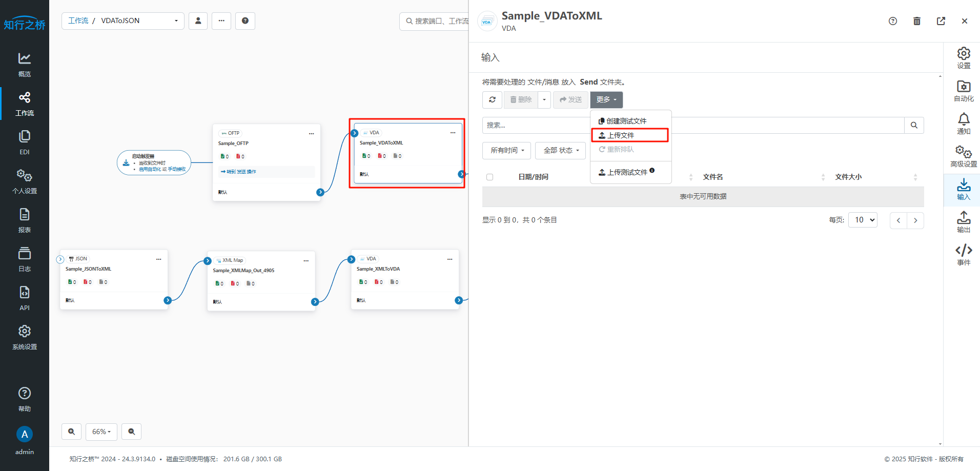Expand the 所有时间 time filter dropdown
This screenshot has height=471, width=980.
point(507,150)
